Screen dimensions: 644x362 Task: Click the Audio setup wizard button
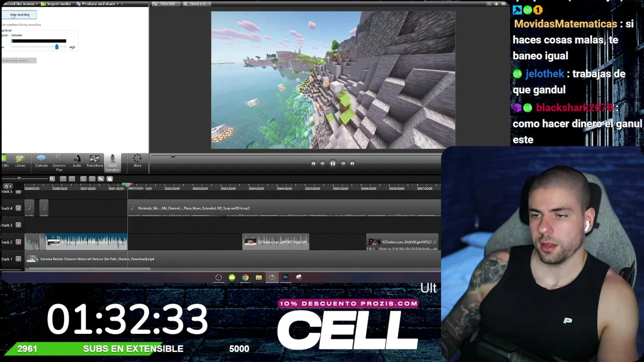(x=19, y=60)
